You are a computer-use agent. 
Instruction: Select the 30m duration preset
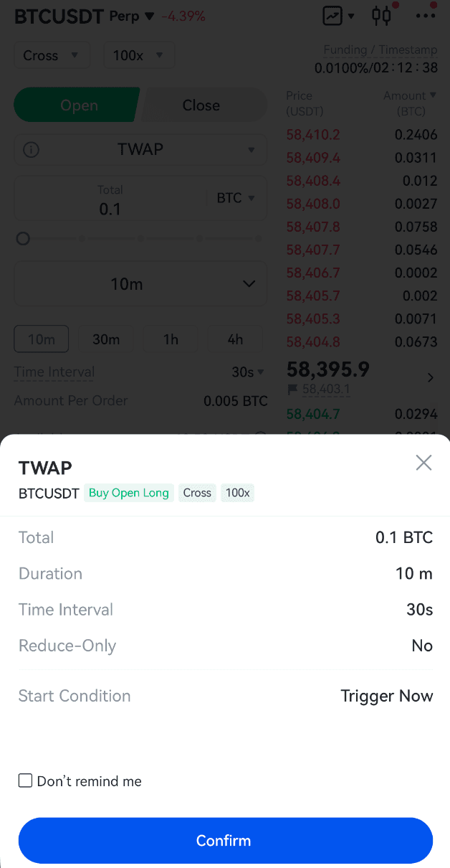coord(106,339)
